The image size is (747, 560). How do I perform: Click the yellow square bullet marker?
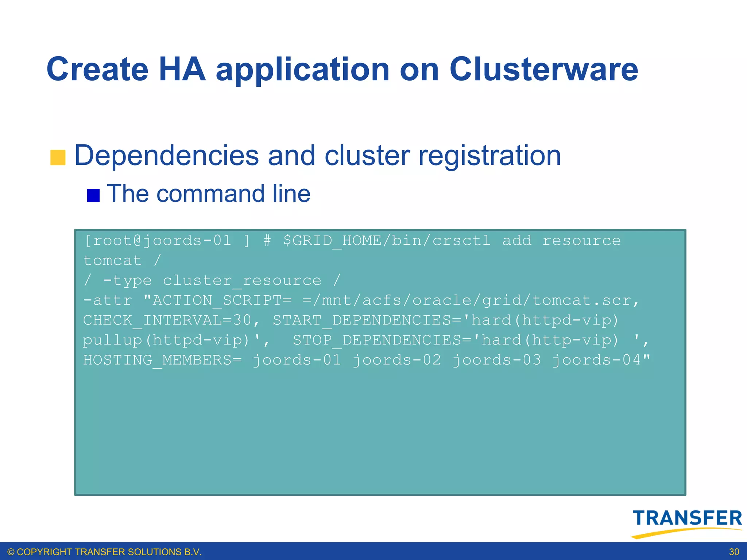tap(58, 157)
